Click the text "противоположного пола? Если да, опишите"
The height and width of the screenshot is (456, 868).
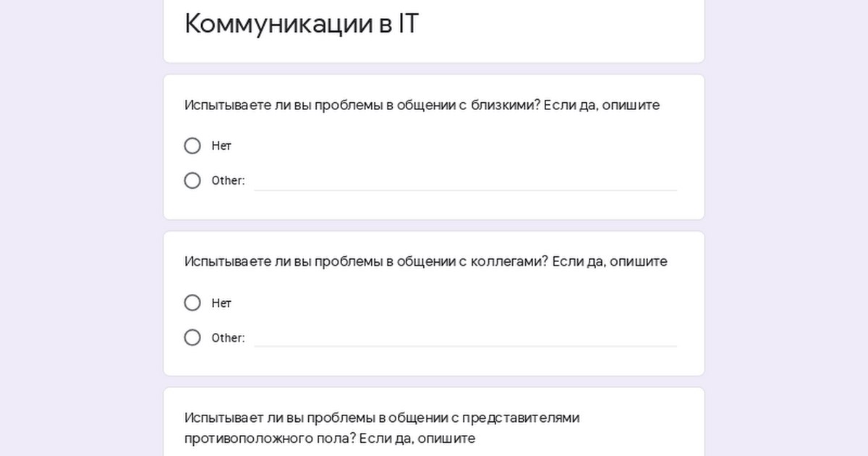click(x=330, y=438)
